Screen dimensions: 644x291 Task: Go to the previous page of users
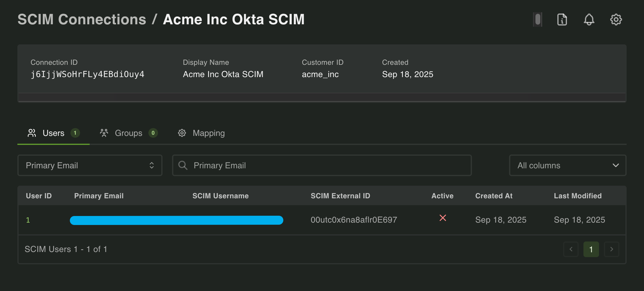click(x=571, y=249)
